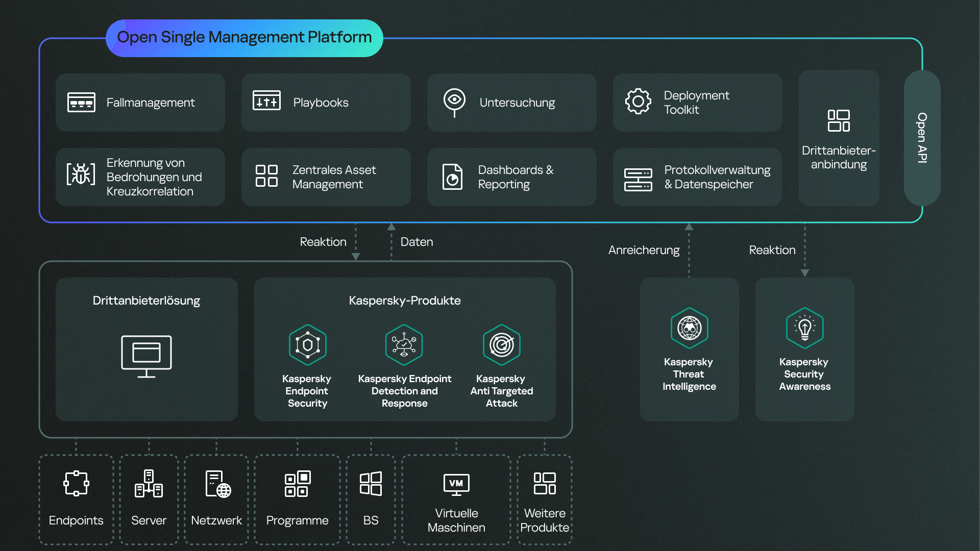Image resolution: width=980 pixels, height=551 pixels.
Task: Click the Programme apps icon
Action: [x=298, y=484]
